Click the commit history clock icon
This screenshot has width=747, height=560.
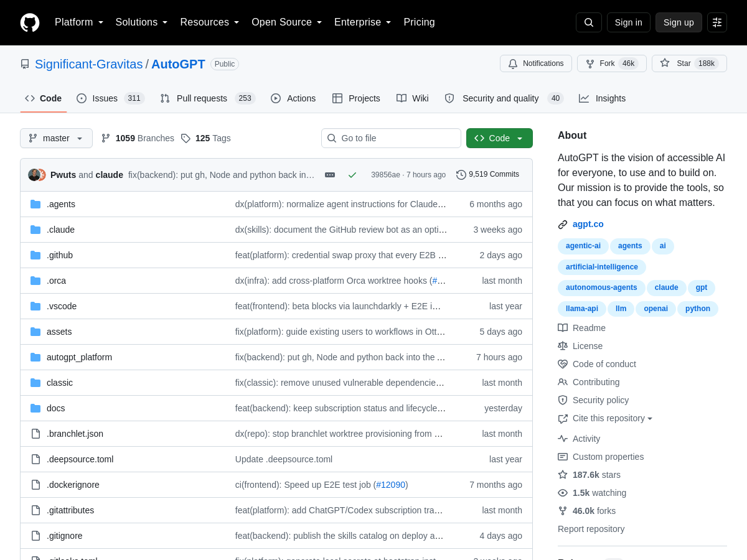(461, 175)
